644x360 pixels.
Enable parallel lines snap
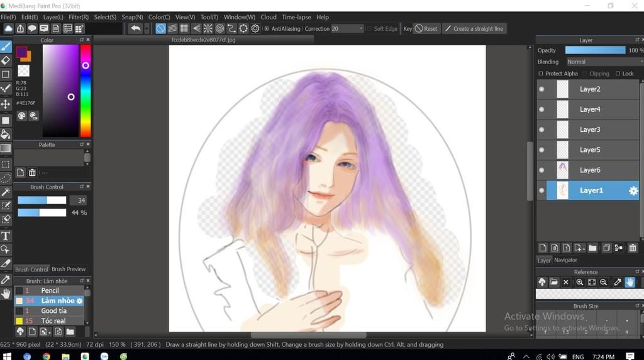tap(172, 28)
